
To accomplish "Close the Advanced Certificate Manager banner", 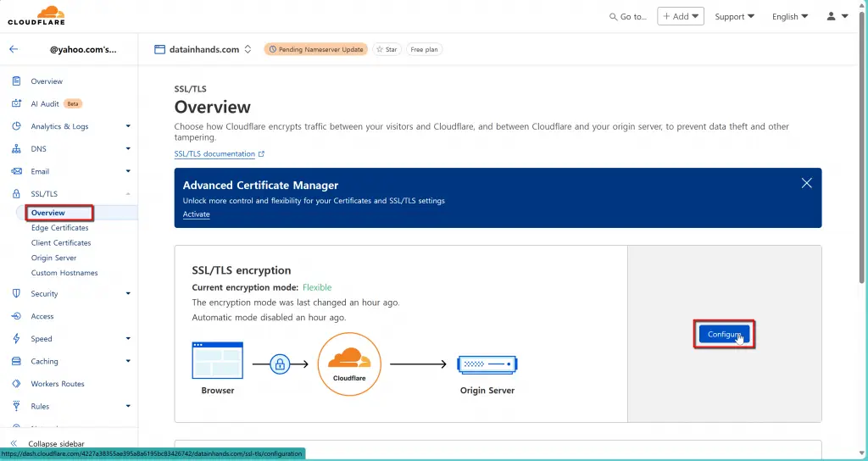I will [x=807, y=183].
